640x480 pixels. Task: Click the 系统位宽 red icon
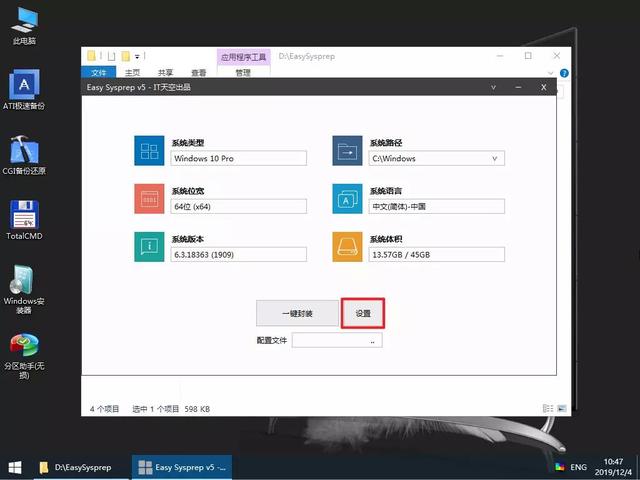pyautogui.click(x=149, y=199)
